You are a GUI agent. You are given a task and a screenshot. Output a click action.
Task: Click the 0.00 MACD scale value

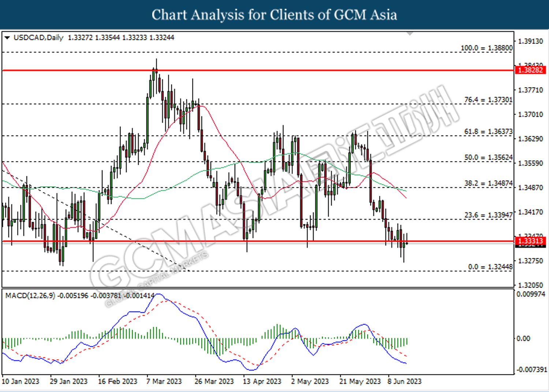(523, 339)
